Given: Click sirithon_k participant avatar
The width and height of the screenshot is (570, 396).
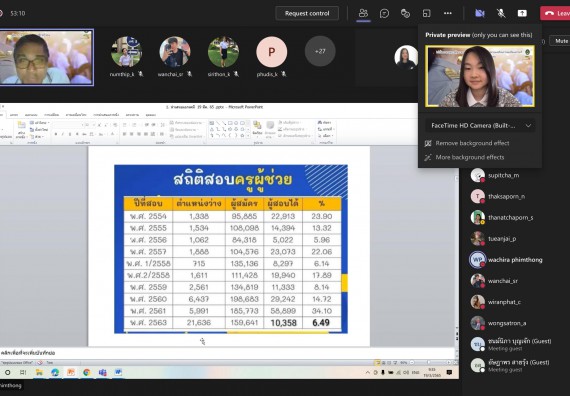Looking at the screenshot, I should pos(223,52).
